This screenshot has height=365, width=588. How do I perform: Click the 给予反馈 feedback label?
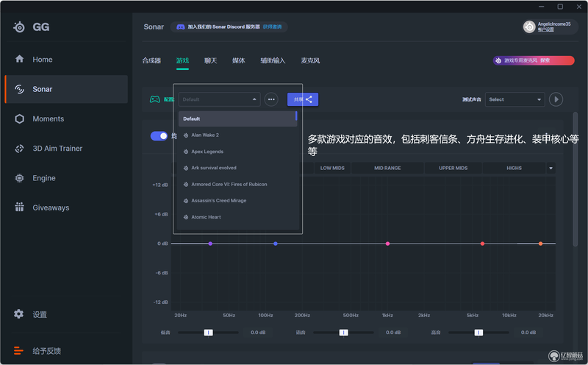[47, 351]
